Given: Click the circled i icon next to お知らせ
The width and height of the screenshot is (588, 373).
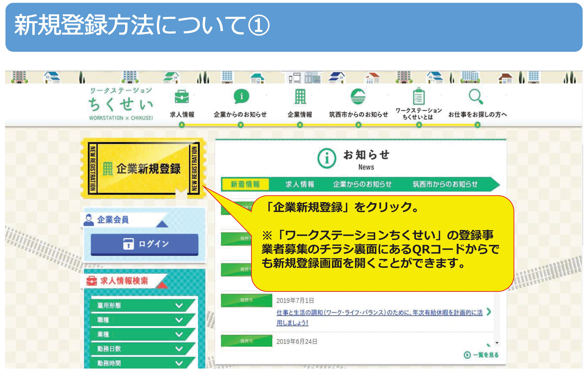Looking at the screenshot, I should pos(327,158).
